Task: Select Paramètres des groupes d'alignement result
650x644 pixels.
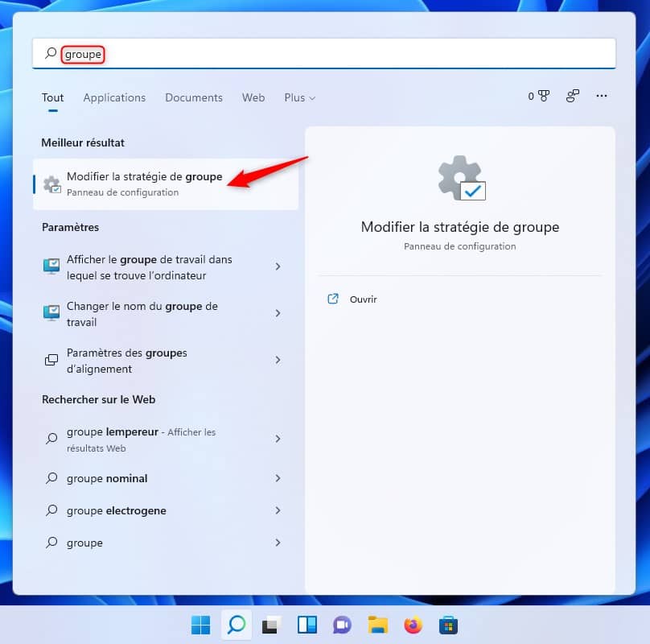Action: pyautogui.click(x=166, y=361)
